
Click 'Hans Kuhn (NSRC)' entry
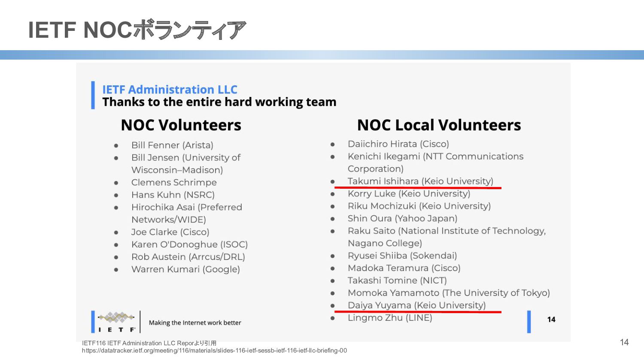point(173,195)
